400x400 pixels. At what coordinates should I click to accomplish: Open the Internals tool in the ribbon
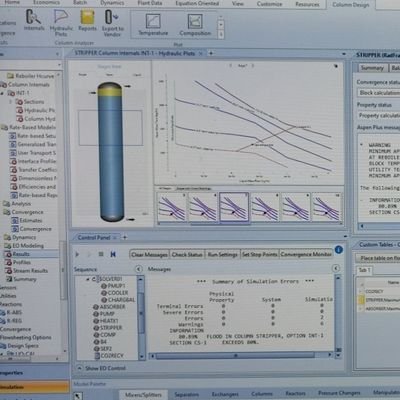[34, 20]
